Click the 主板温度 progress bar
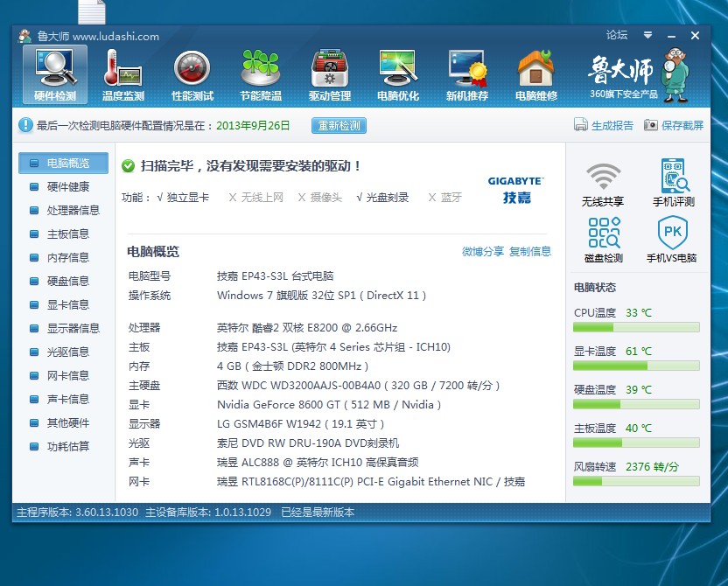Image resolution: width=728 pixels, height=586 pixels. point(636,443)
